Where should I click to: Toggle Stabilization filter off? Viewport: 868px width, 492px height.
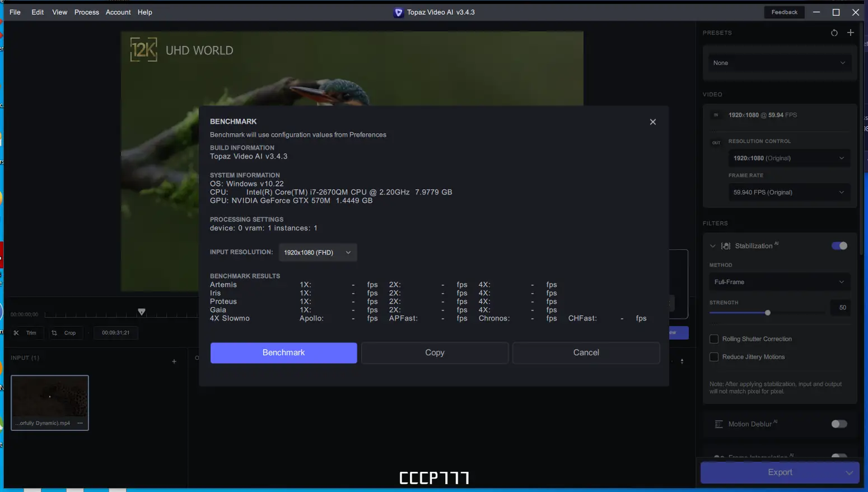[x=839, y=246]
